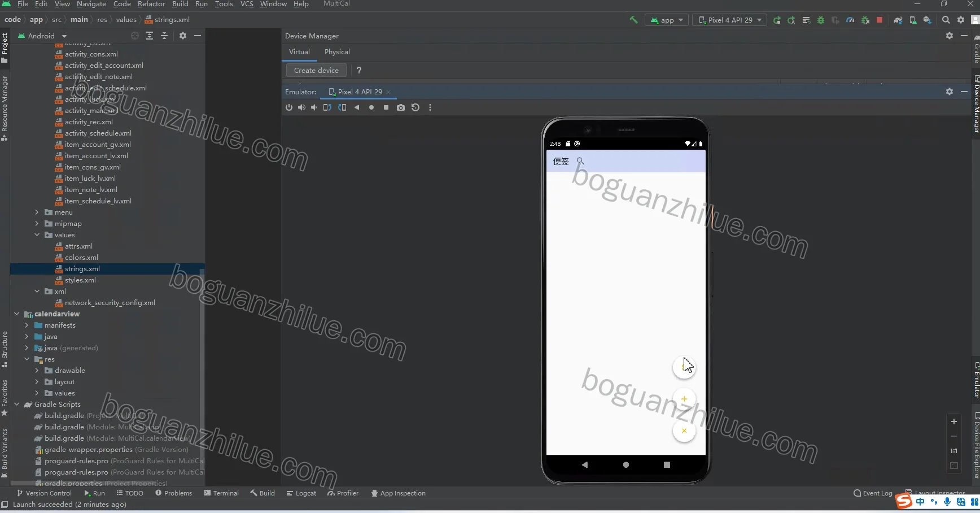Viewport: 980px width, 513px height.
Task: Expand the manifests folder under calendarview
Action: pyautogui.click(x=27, y=325)
